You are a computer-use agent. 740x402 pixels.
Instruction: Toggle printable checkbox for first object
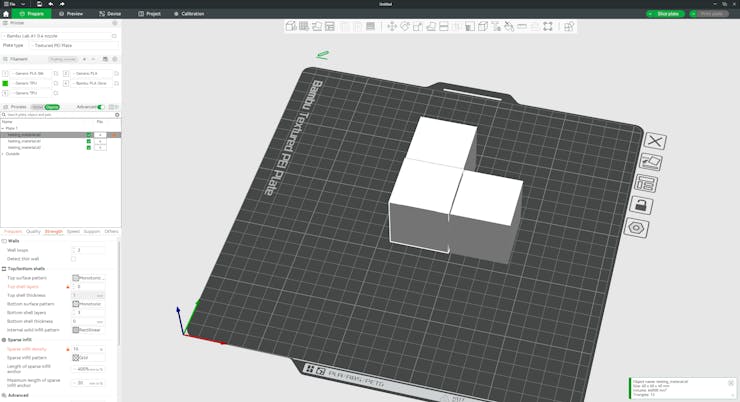89,135
